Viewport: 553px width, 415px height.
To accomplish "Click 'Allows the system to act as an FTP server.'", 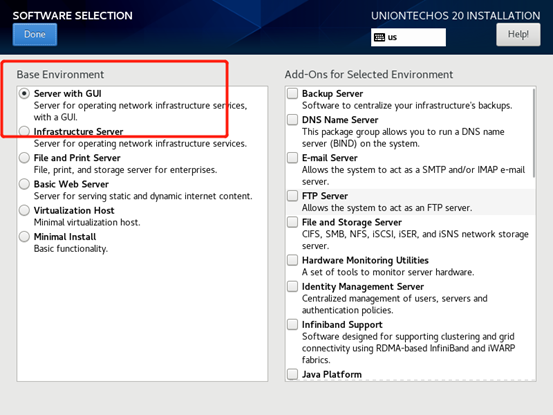I will [x=387, y=208].
